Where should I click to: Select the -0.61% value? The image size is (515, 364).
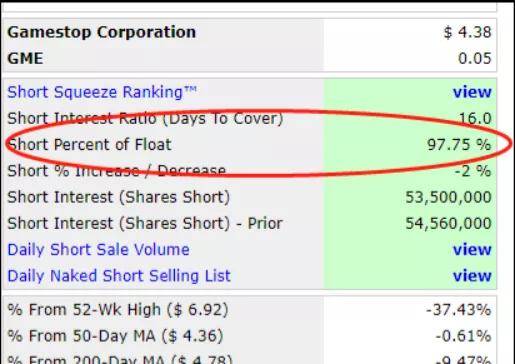463,336
